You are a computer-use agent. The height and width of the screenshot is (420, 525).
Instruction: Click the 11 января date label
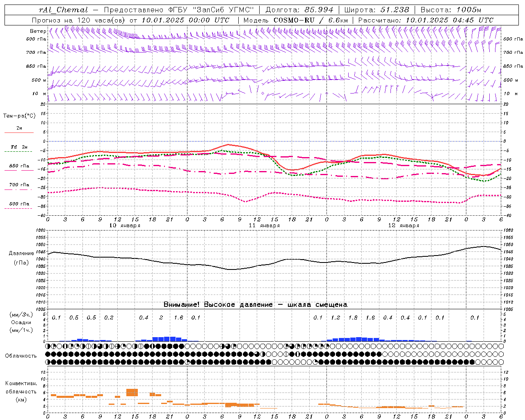264,226
